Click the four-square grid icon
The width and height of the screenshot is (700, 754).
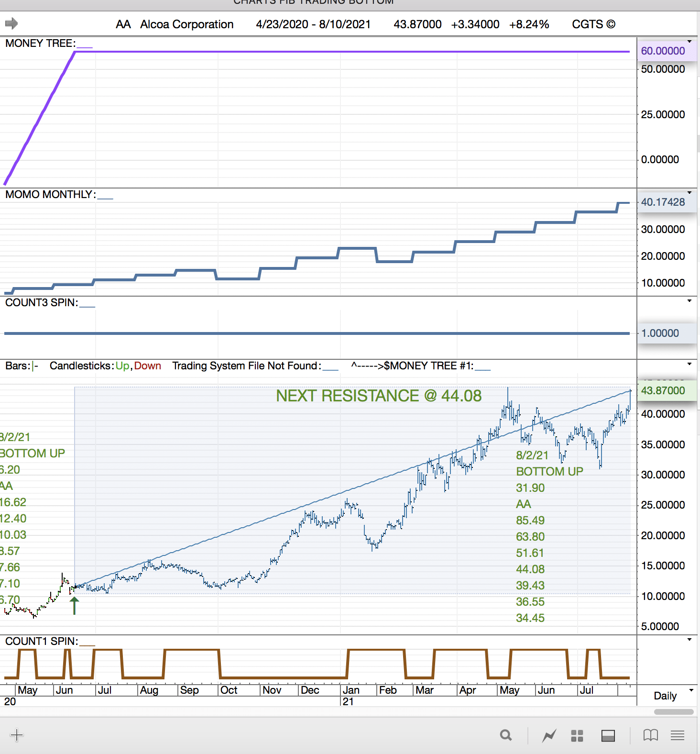(x=577, y=736)
